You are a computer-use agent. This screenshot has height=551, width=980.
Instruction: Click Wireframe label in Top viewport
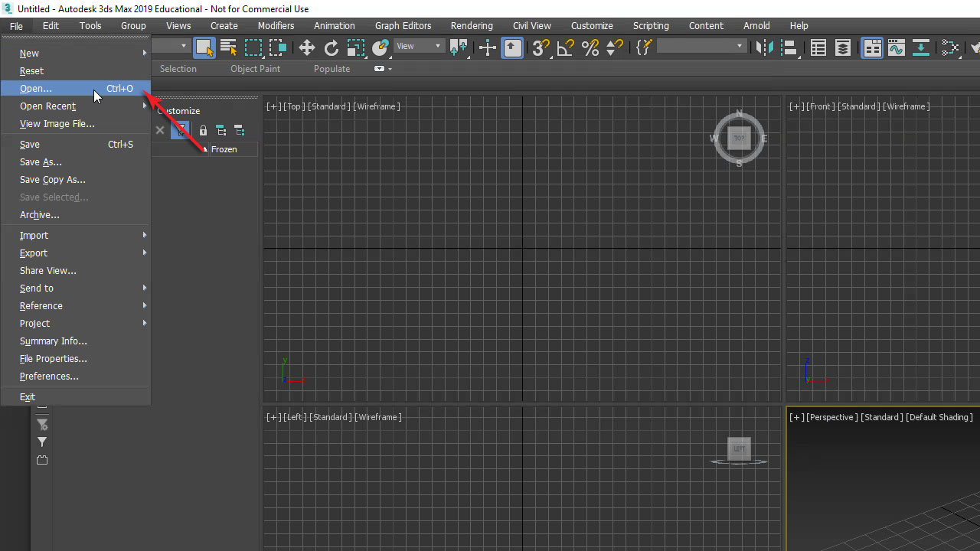point(377,106)
